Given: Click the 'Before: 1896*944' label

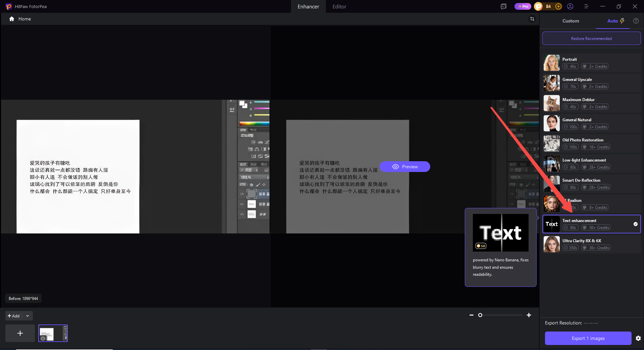Looking at the screenshot, I should (23, 298).
